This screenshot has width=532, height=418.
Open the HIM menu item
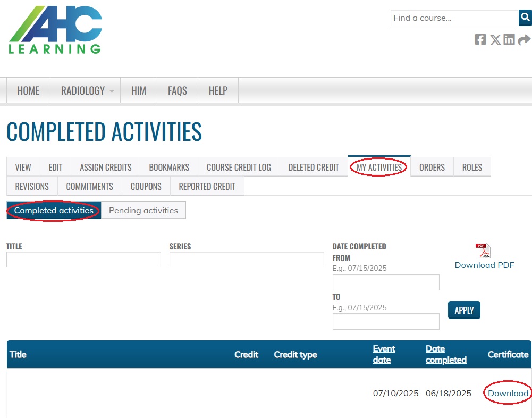138,91
